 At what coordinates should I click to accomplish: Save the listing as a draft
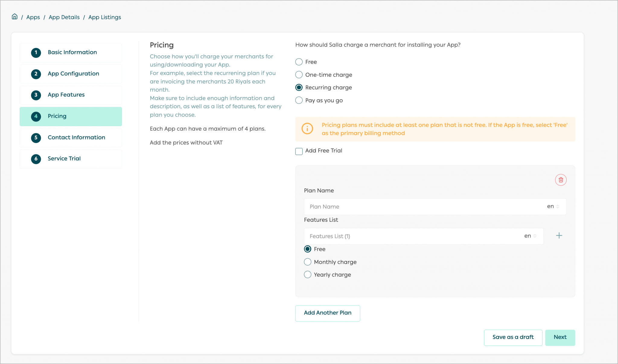click(x=513, y=337)
